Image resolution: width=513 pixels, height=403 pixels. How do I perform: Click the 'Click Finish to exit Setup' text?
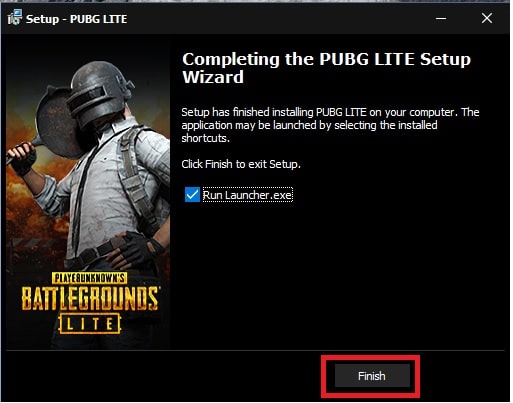[242, 165]
